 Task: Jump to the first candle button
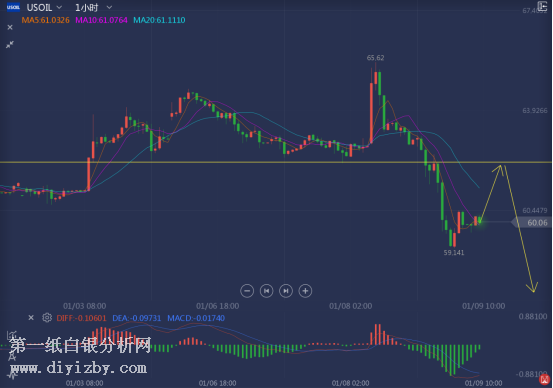pyautogui.click(x=266, y=291)
